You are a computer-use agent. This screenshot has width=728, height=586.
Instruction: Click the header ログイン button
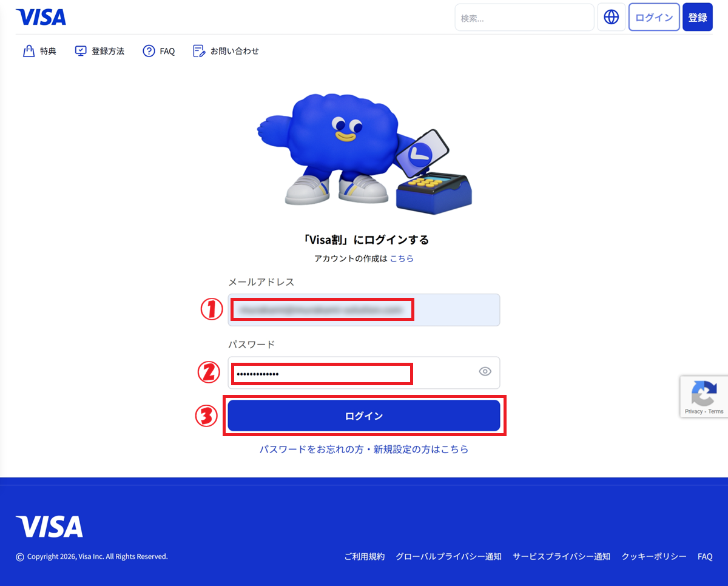pos(654,17)
